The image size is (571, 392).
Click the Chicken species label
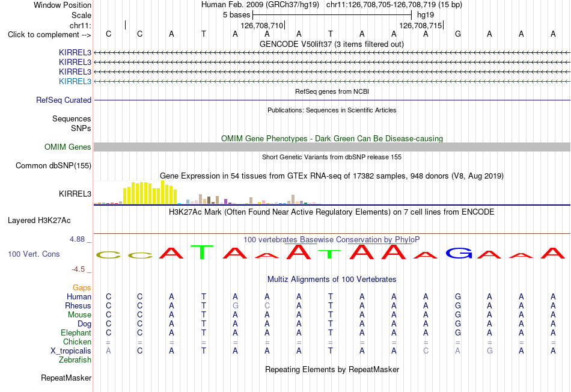pos(77,341)
